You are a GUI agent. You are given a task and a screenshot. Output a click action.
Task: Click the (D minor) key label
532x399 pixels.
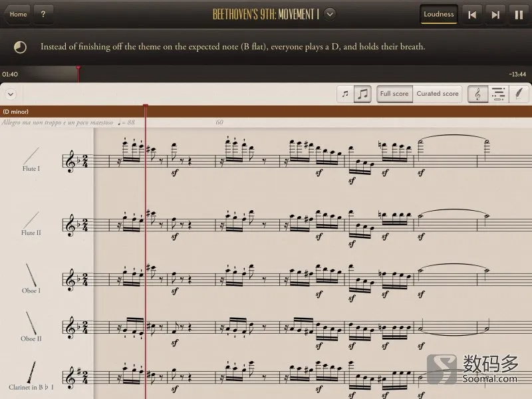15,112
